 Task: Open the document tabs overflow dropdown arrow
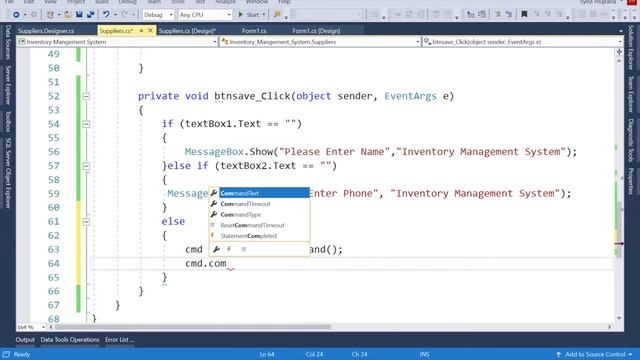click(x=620, y=31)
